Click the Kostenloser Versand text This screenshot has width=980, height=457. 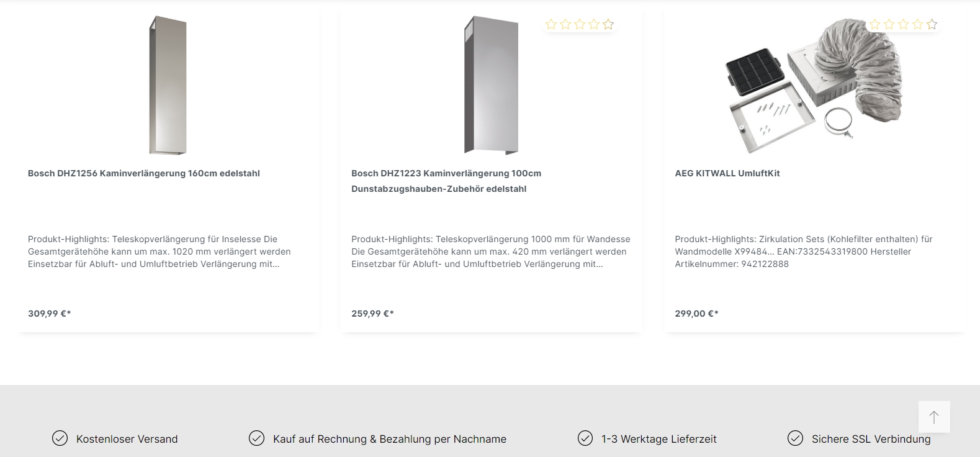(x=127, y=439)
